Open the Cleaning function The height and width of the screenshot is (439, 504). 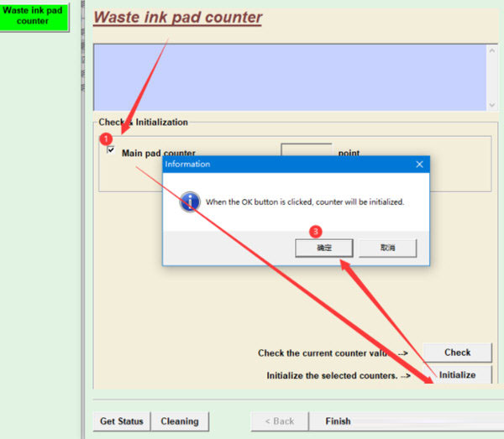click(x=180, y=421)
